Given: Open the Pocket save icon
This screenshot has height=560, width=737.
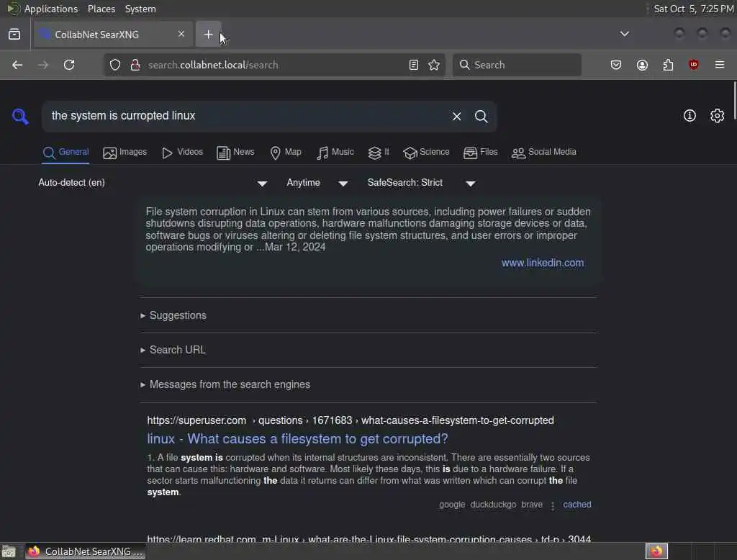Looking at the screenshot, I should (616, 65).
